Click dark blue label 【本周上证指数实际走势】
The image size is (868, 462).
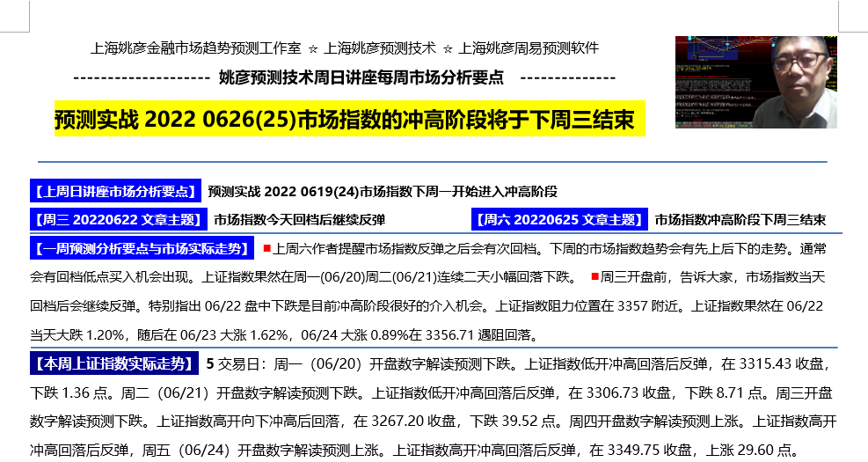coord(114,364)
